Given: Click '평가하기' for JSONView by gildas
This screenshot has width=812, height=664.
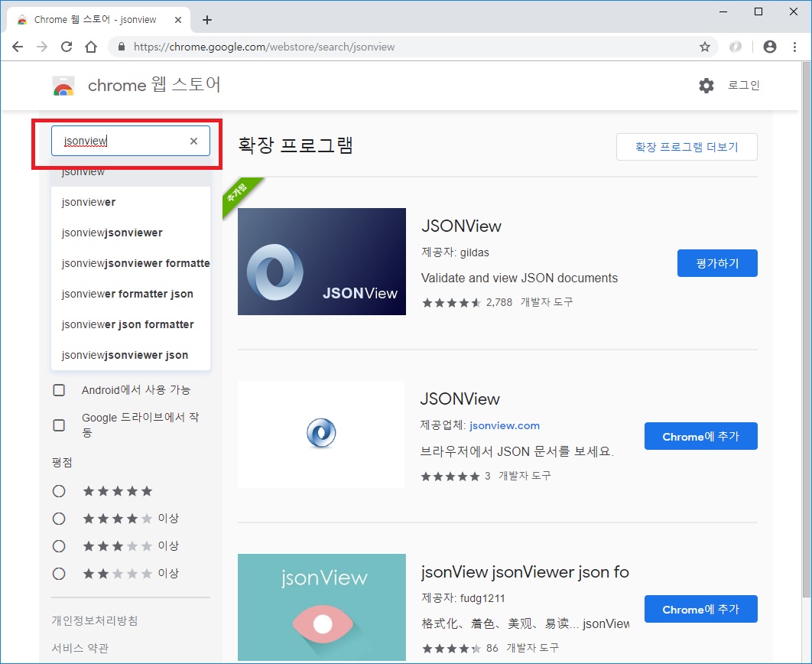Looking at the screenshot, I should coord(717,263).
